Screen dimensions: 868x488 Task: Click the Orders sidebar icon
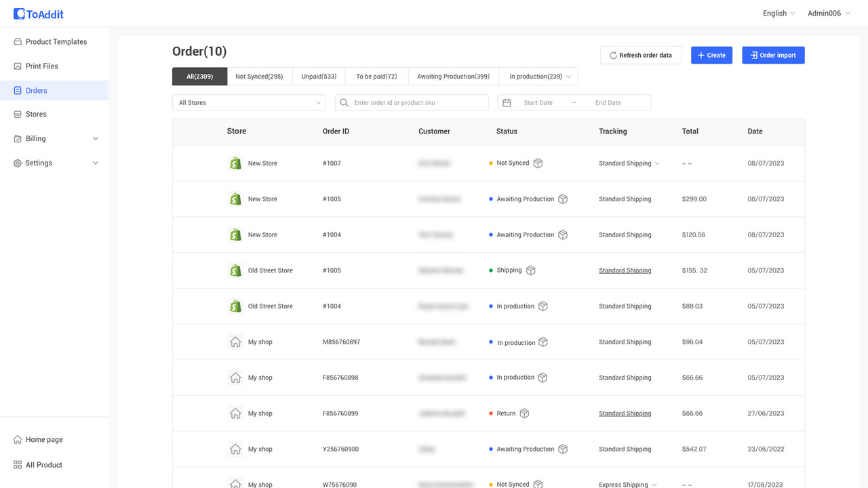[18, 91]
